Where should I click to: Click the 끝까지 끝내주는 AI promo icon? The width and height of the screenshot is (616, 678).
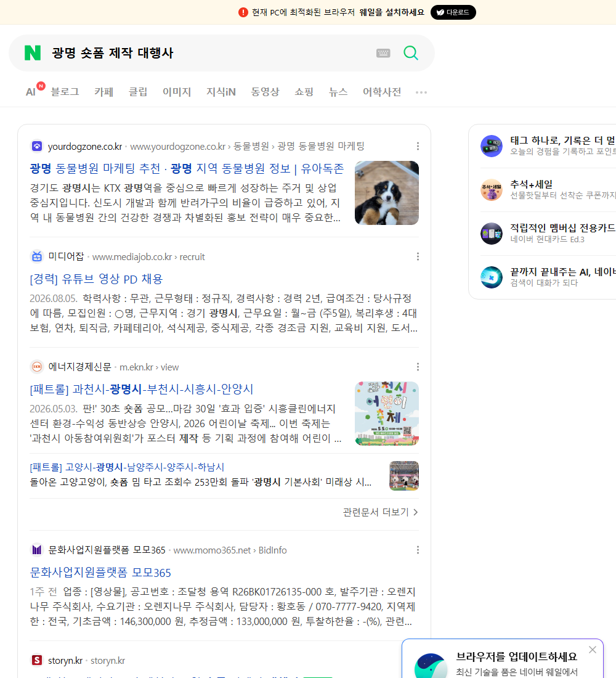point(492,277)
